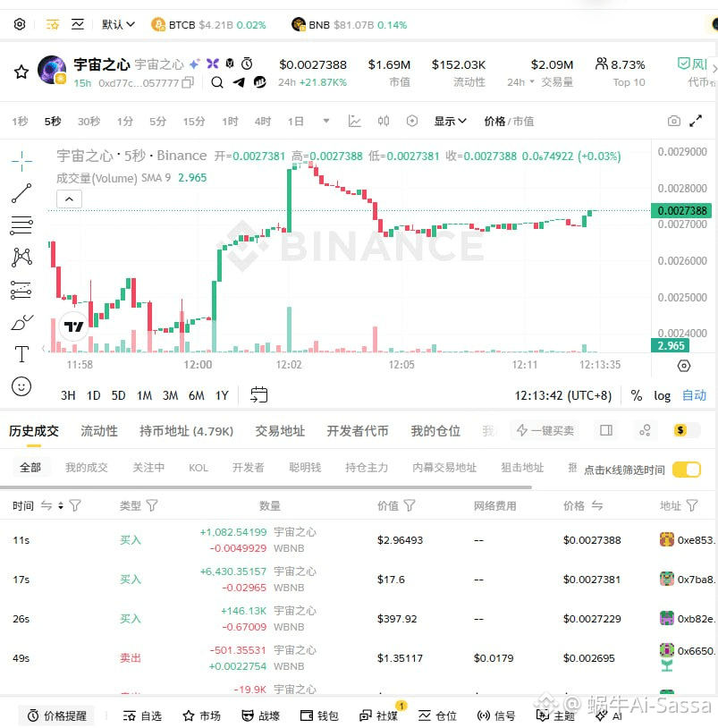Screen dimensions: 718x728
Task: Open the settings gear in top bar
Action: (20, 24)
